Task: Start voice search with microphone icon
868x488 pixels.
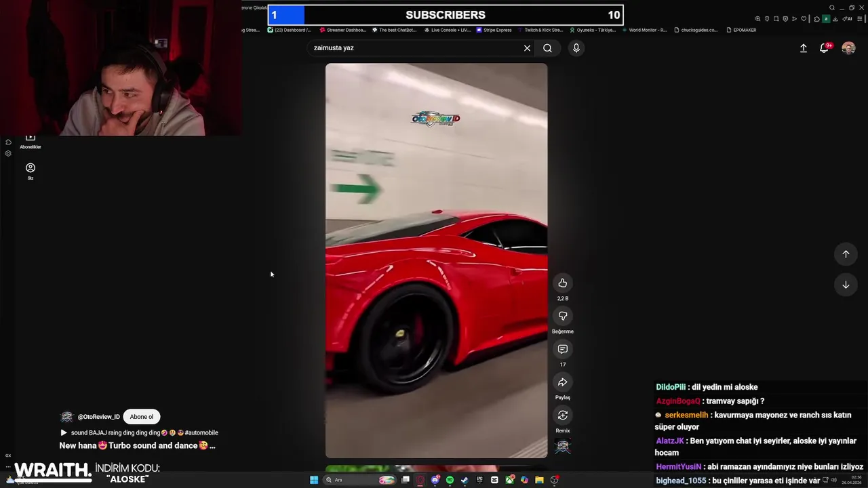Action: [x=576, y=48]
